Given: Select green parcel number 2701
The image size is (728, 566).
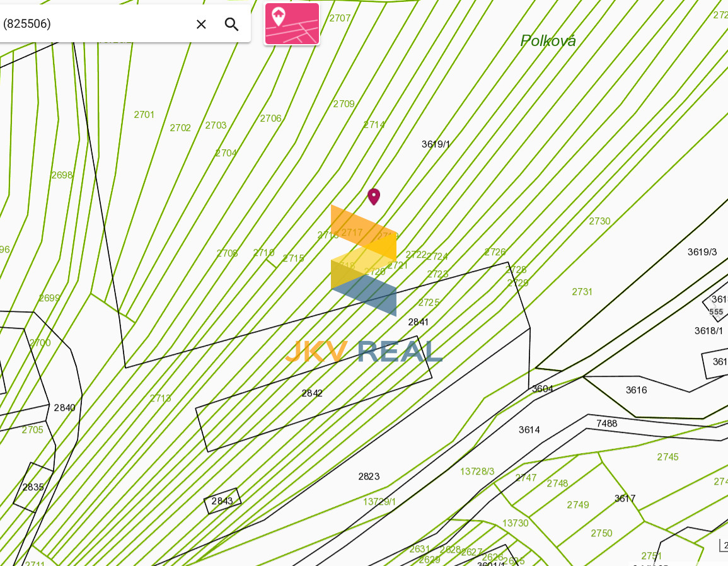Looking at the screenshot, I should (144, 115).
